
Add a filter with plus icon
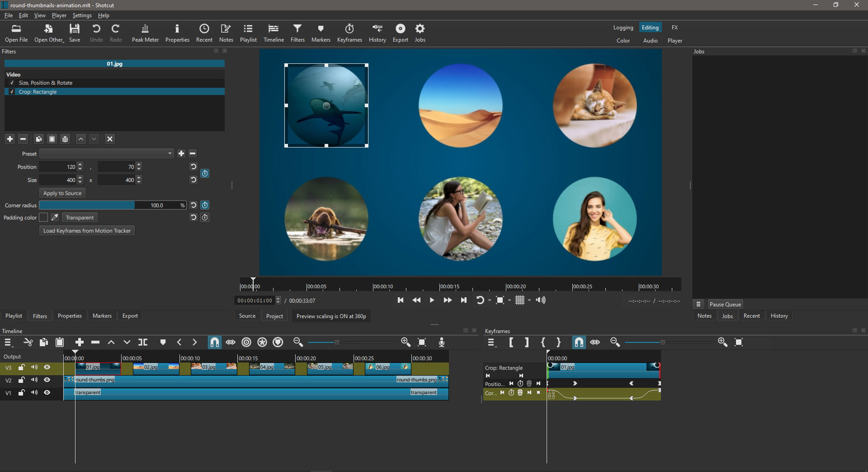click(x=10, y=139)
